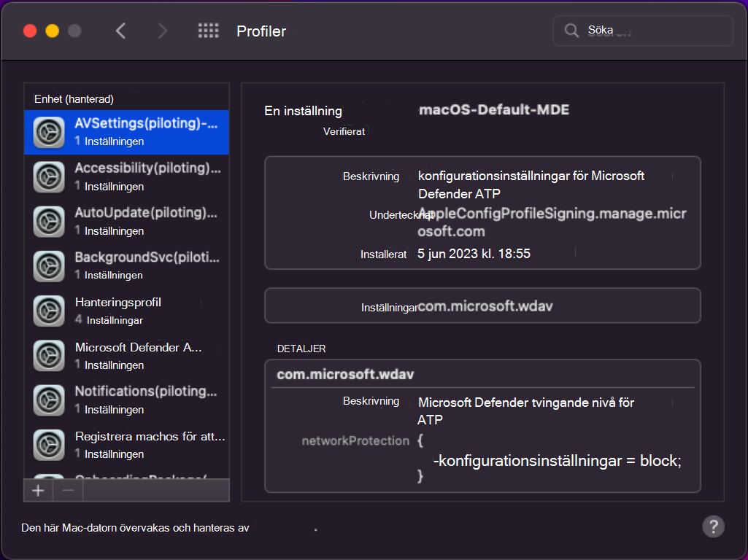Close the Profiler window with red button
Image resolution: width=748 pixels, height=560 pixels.
30,31
